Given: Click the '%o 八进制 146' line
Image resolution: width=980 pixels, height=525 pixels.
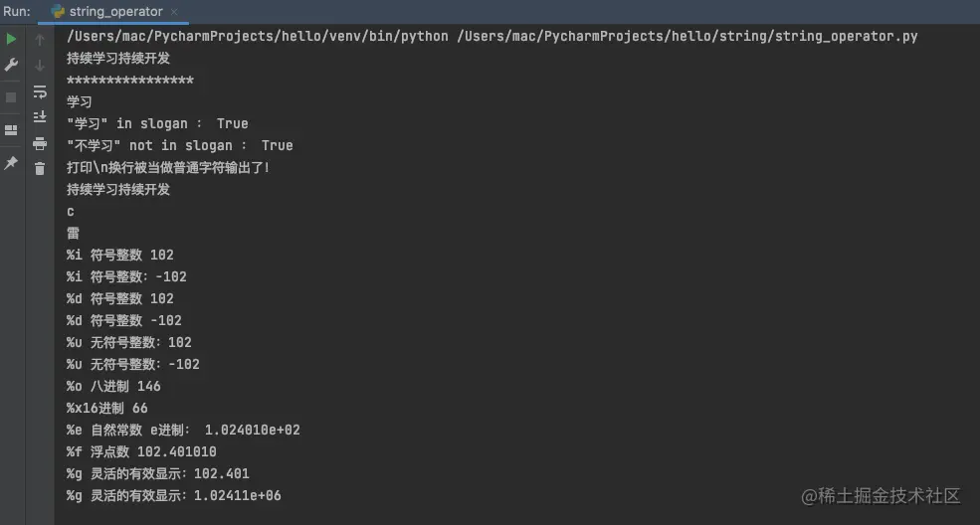Looking at the screenshot, I should click(113, 386).
